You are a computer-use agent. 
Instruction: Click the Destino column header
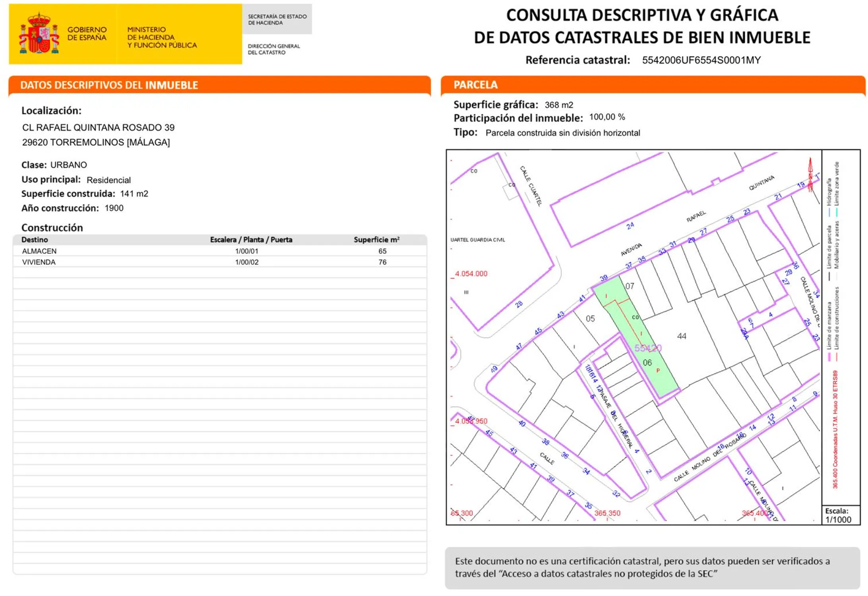coord(35,240)
